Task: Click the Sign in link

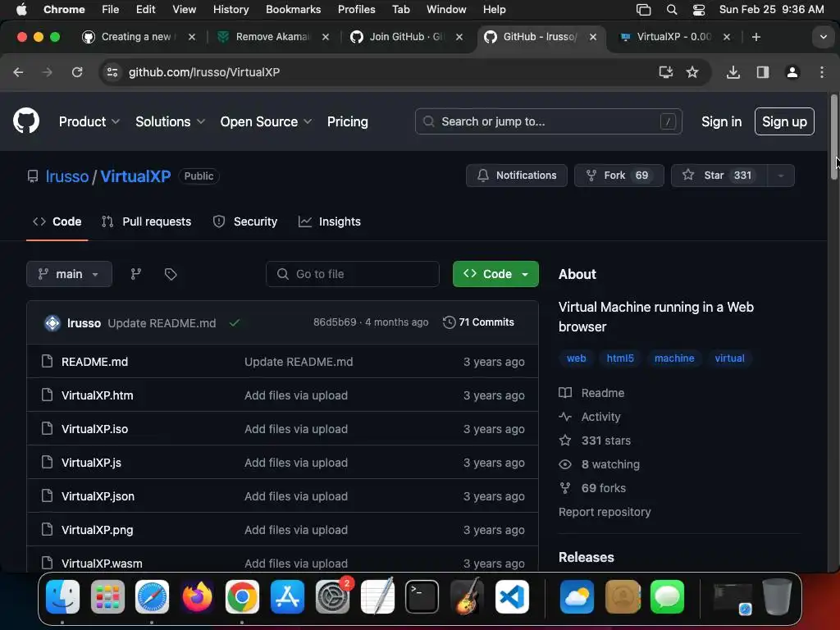Action: point(721,121)
